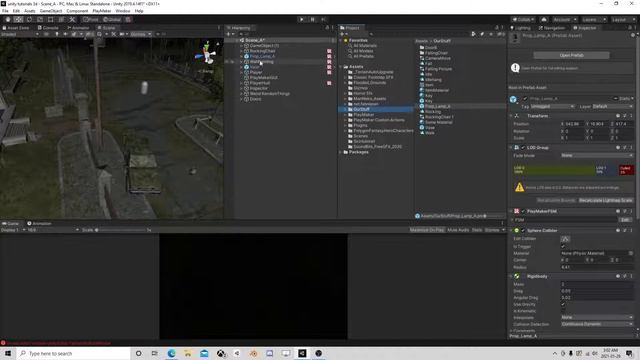
Task: Toggle Mute Audio in Game view
Action: point(458,230)
